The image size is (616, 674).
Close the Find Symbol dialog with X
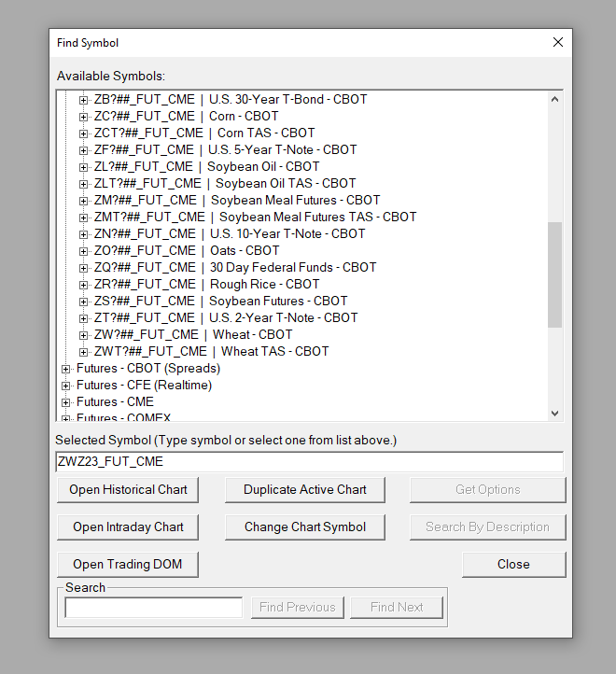558,42
